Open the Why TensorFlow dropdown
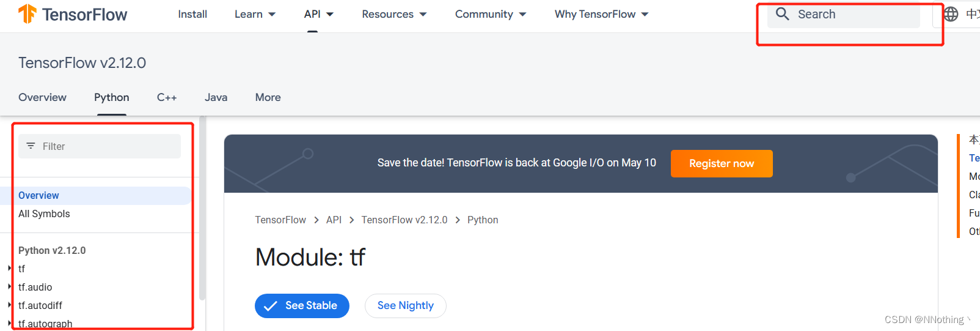Viewport: 980px width, 331px height. coord(602,14)
